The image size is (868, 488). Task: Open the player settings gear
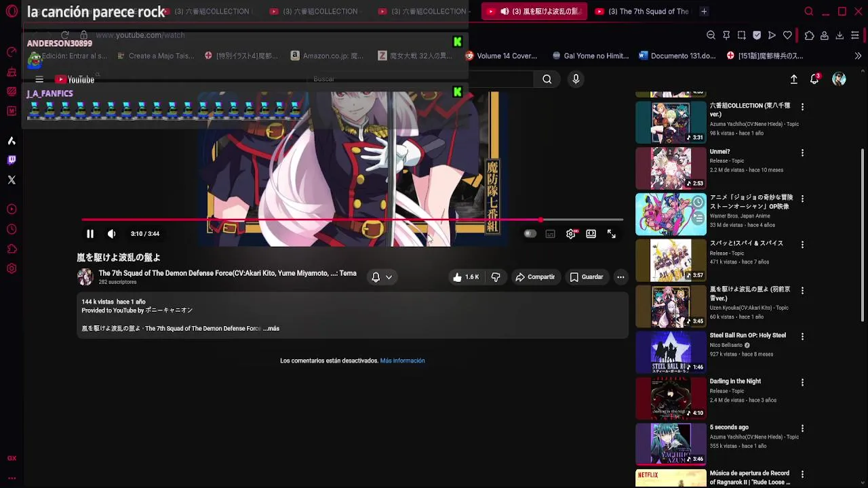[x=571, y=234]
